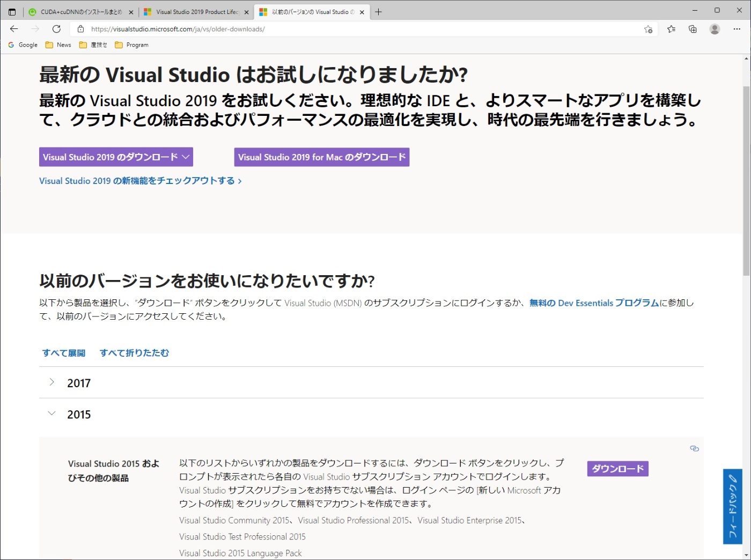Select the 以前のバージョンの Visual Studio tab
The image size is (751, 560).
click(x=311, y=12)
